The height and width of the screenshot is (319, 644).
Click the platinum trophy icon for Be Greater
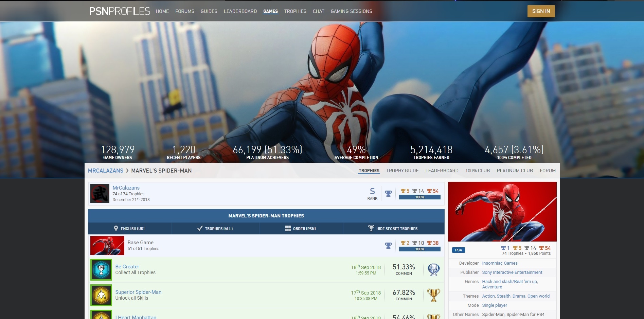point(434,270)
